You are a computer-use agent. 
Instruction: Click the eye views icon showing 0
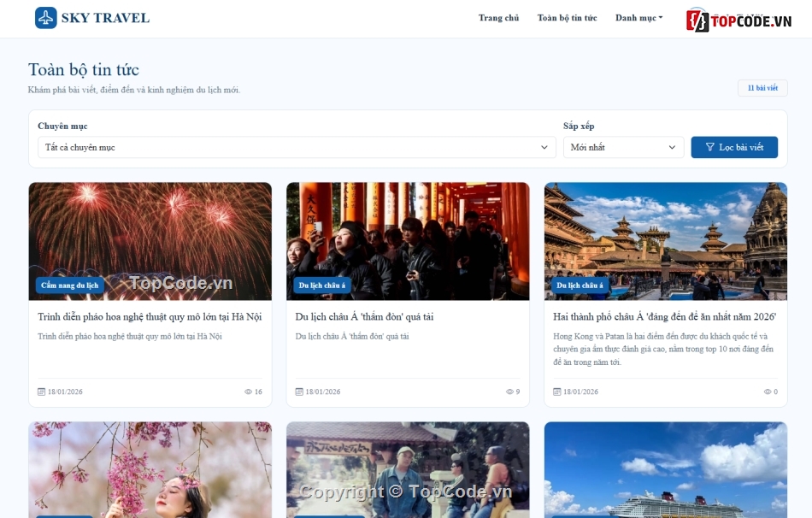(768, 391)
